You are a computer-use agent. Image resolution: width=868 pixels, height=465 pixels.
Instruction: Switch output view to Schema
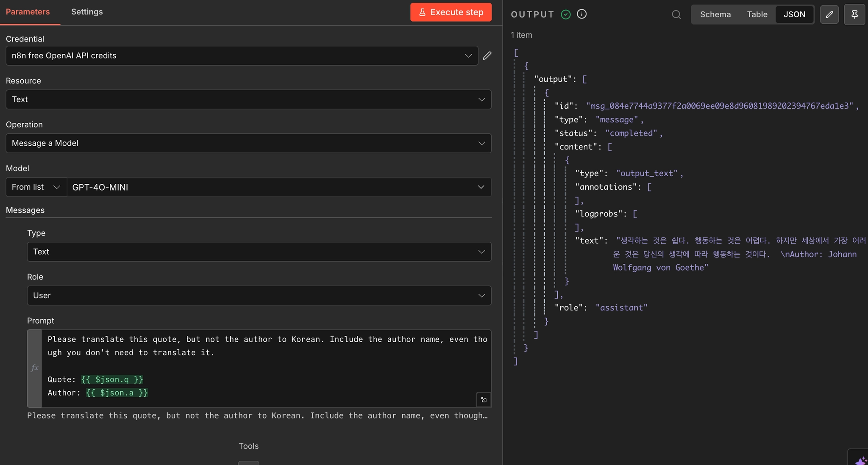click(x=715, y=14)
